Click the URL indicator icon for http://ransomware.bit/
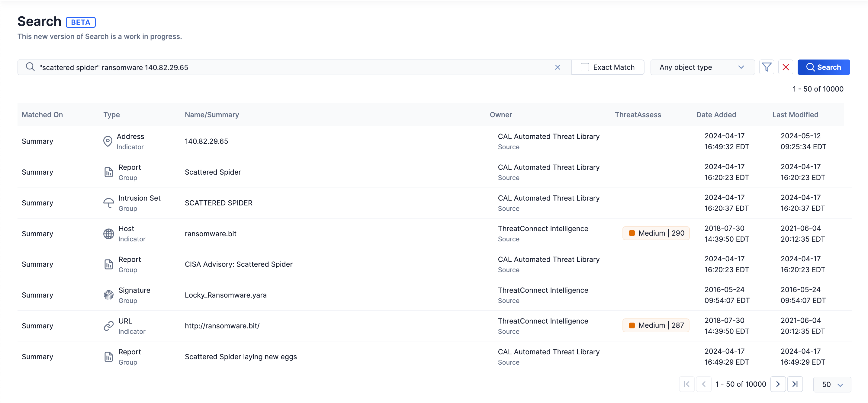 pyautogui.click(x=109, y=325)
